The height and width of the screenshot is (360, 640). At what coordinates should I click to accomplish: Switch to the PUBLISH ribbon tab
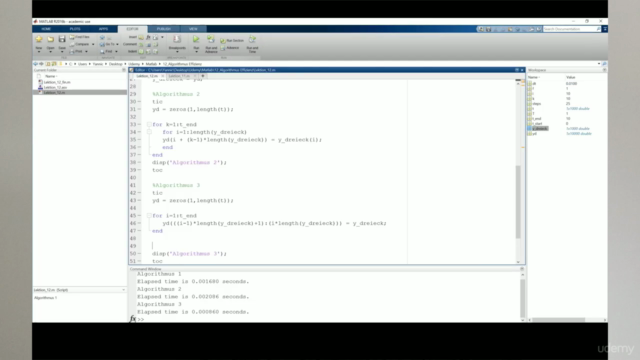(x=164, y=29)
